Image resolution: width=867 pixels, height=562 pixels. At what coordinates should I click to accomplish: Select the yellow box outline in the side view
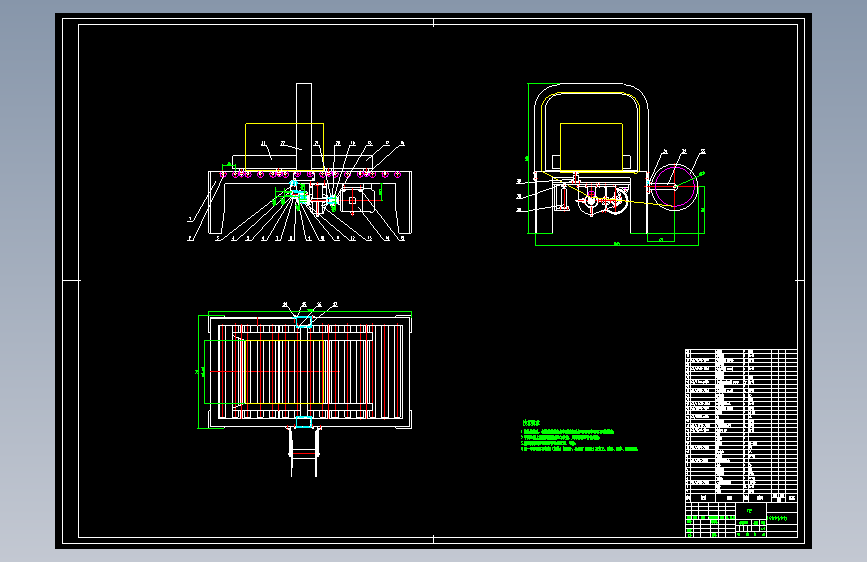(x=592, y=147)
